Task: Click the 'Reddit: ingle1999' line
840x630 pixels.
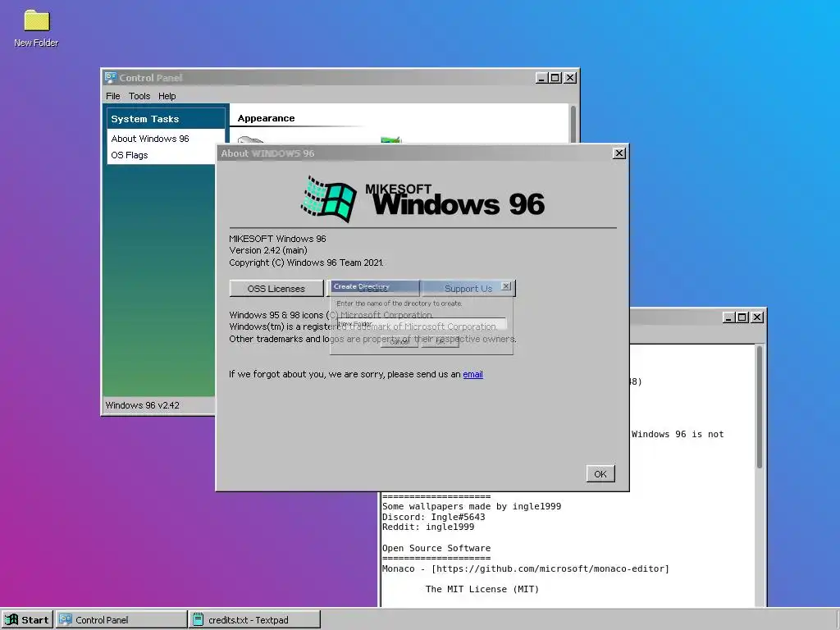Action: pos(428,527)
